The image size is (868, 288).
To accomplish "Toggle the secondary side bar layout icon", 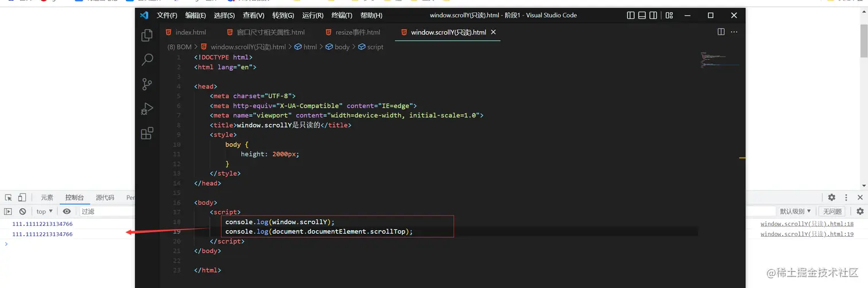I will [x=653, y=16].
